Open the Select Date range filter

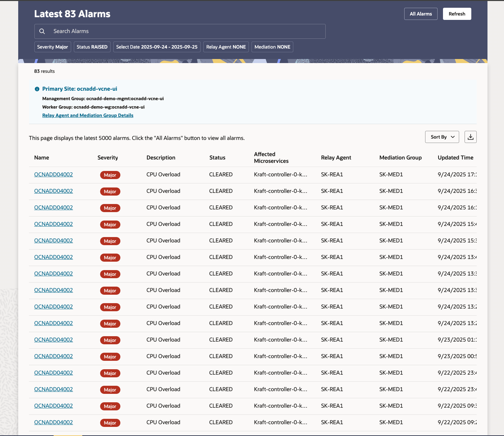click(157, 47)
